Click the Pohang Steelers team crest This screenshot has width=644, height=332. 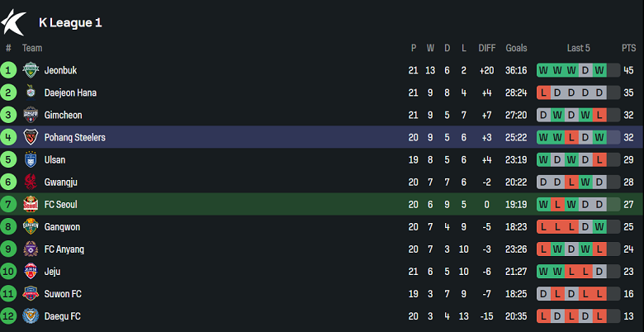click(x=31, y=137)
